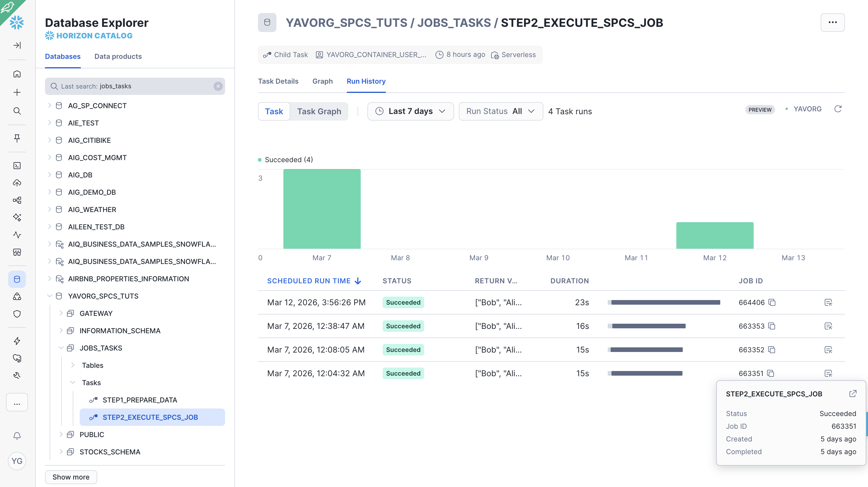Open the Last 7 days dropdown
This screenshot has height=487, width=868.
coord(410,111)
